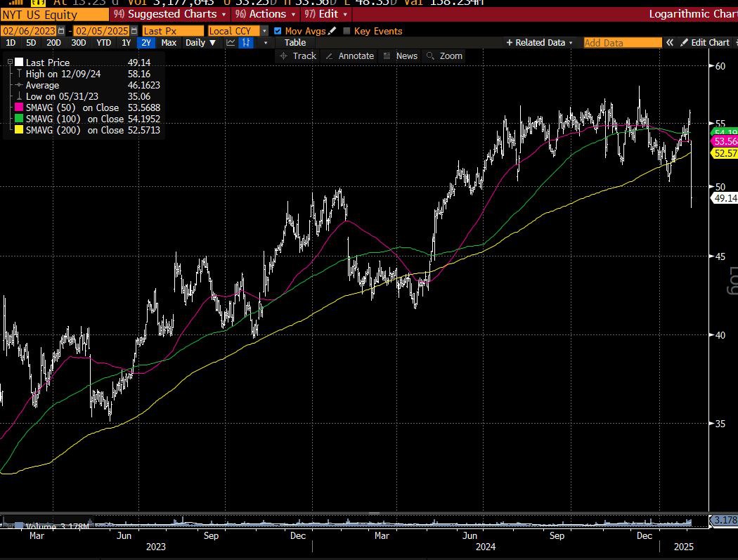This screenshot has width=738, height=560.
Task: Collapse panel with double chevron icon
Action: coord(671,43)
